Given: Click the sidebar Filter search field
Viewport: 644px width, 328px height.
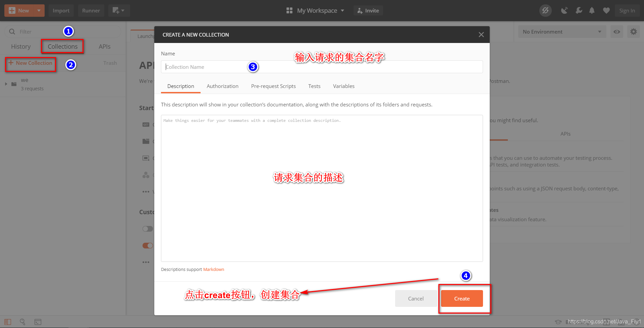Looking at the screenshot, I should [63, 32].
